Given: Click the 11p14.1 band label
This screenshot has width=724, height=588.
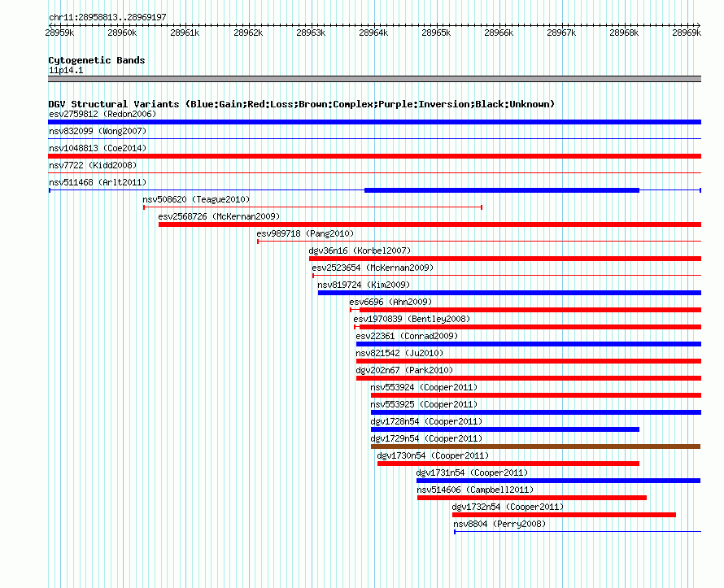Looking at the screenshot, I should (66, 70).
